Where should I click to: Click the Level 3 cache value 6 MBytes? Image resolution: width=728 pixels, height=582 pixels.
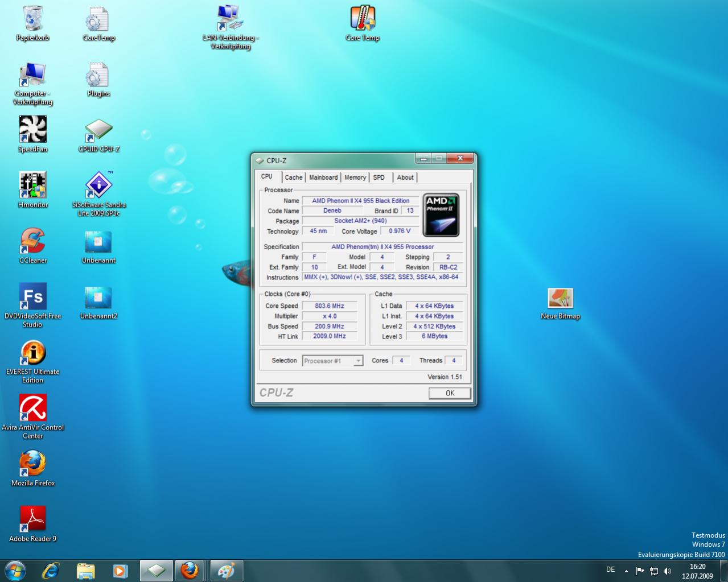coord(434,336)
